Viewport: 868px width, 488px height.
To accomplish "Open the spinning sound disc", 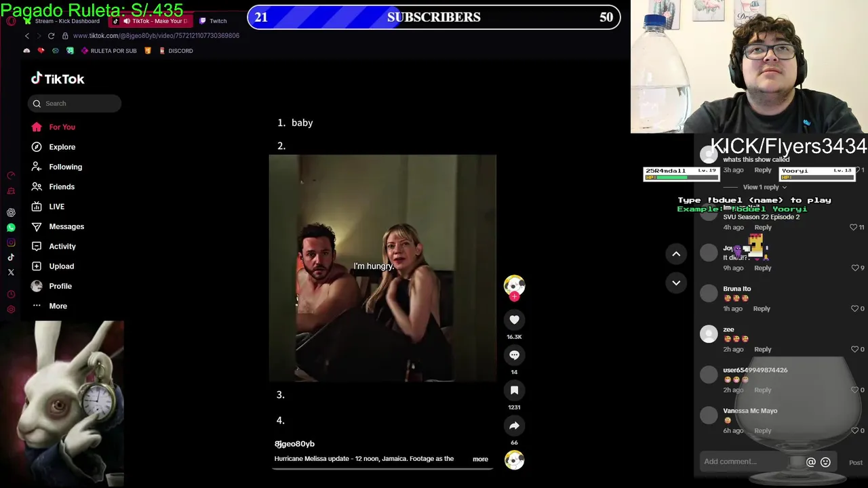I will coord(514,460).
